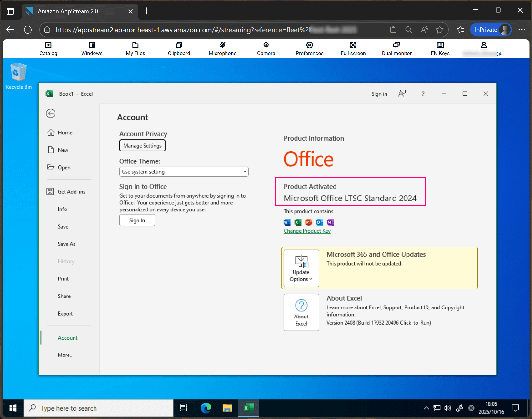Open My Files in the AppStream toolbar
The height and width of the screenshot is (419, 532).
tap(135, 48)
